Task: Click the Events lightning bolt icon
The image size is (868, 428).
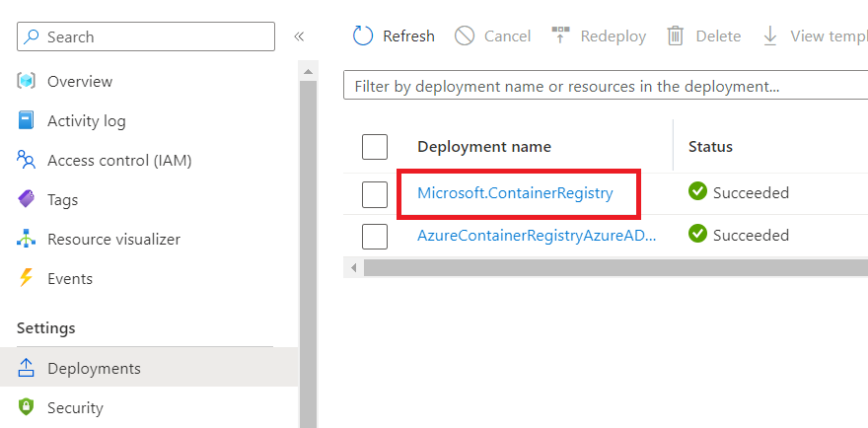Action: [27, 278]
